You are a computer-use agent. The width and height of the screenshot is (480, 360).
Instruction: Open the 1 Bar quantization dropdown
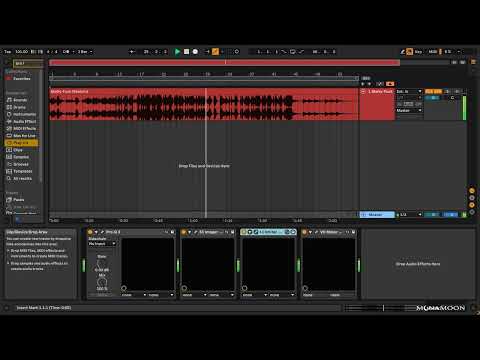coord(85,52)
